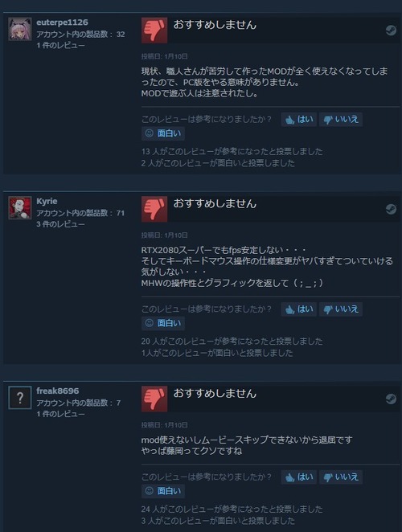Click the Steam logo icon on euterpe1126's review
Screen dimensions: 402x532
[391, 31]
